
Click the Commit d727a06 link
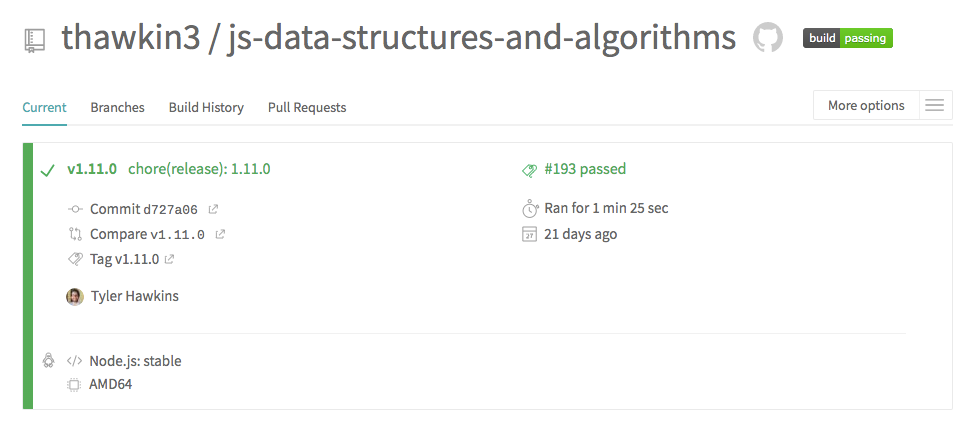[x=143, y=210]
